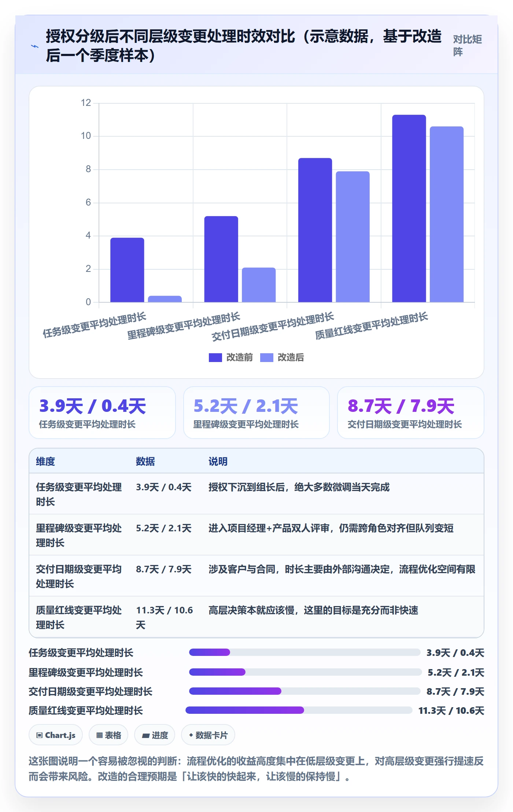Click the 改造前 bar for 质量红线变更

click(409, 208)
